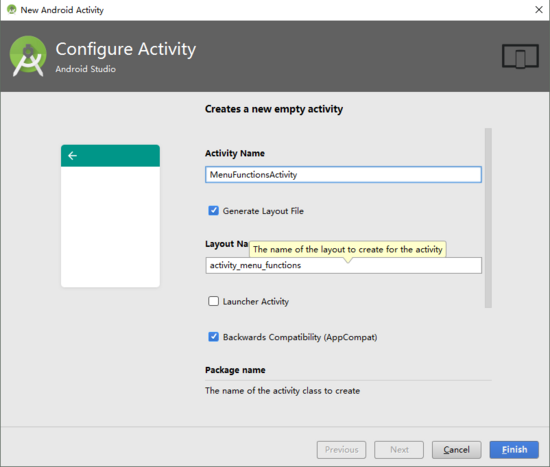Image resolution: width=550 pixels, height=467 pixels.
Task: Disable Backwards Compatibility (AppCompat) checkbox
Action: (x=213, y=337)
